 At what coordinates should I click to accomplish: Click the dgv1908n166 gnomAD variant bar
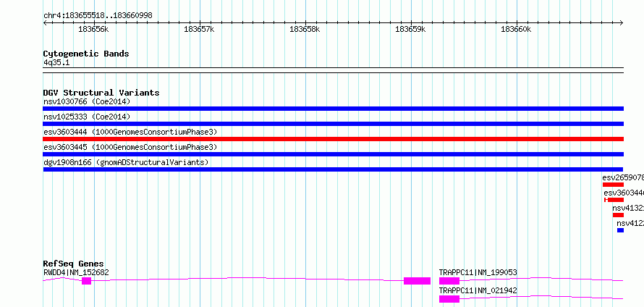333,169
